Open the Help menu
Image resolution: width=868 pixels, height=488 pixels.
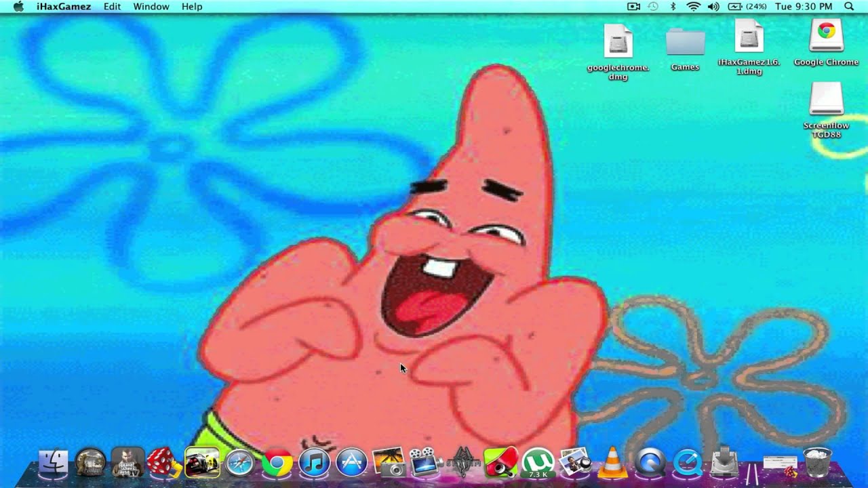(192, 6)
